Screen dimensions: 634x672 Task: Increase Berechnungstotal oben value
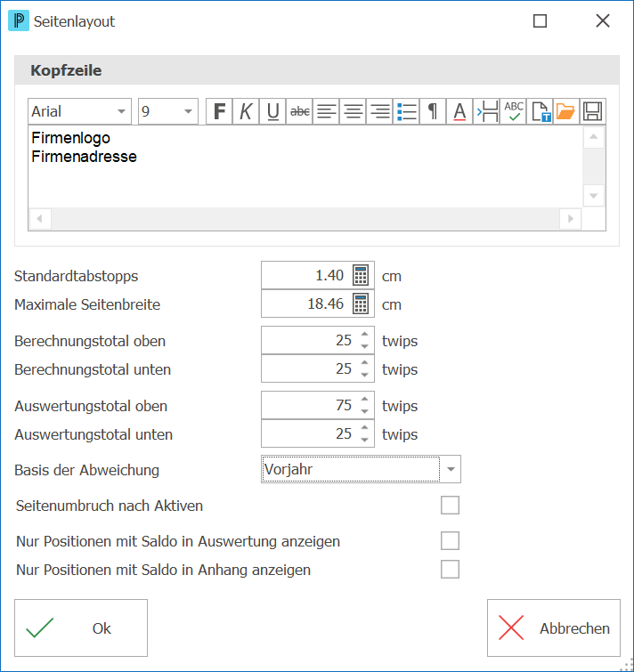click(x=364, y=335)
